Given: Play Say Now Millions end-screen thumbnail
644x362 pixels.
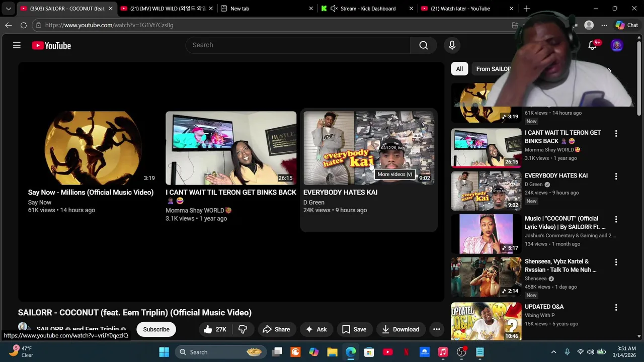Looking at the screenshot, I should point(92,148).
